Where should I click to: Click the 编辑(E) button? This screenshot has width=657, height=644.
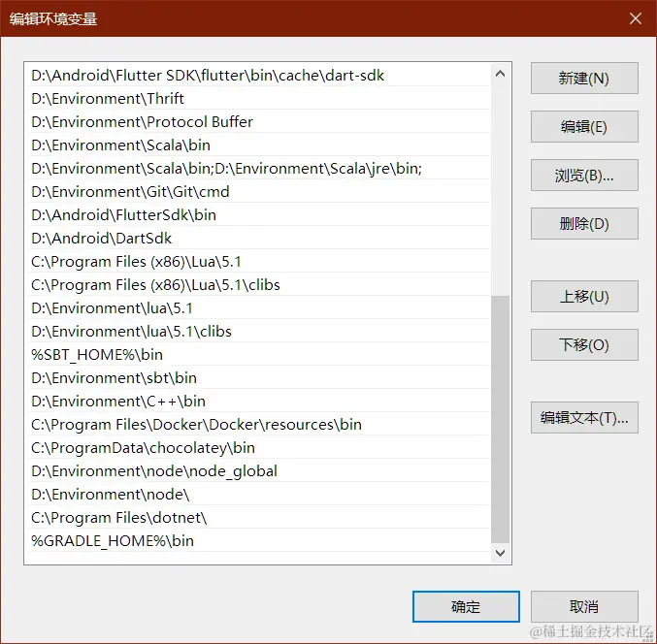point(584,126)
